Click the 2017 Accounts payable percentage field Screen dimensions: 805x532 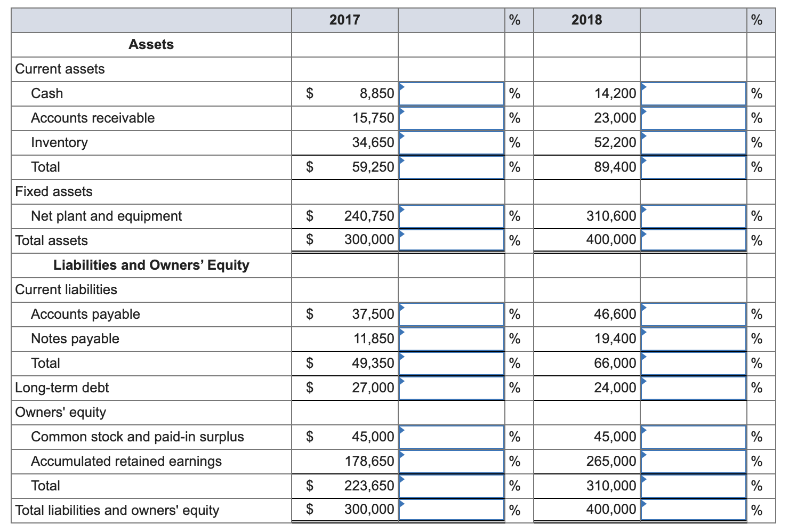coord(452,315)
